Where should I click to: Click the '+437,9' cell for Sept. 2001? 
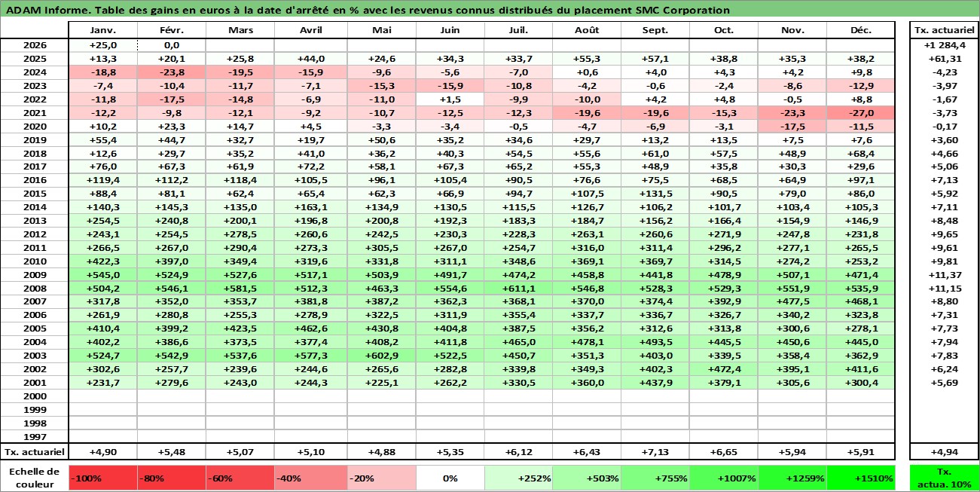[655, 383]
